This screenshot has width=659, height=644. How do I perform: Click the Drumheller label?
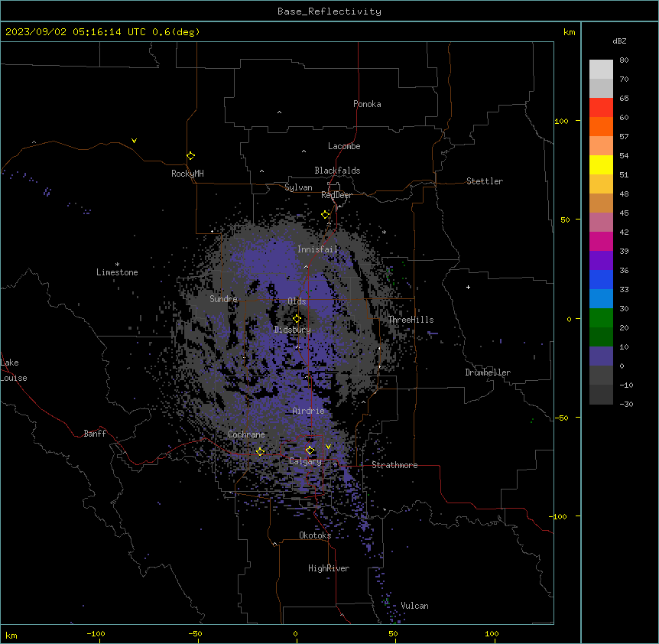pos(488,372)
